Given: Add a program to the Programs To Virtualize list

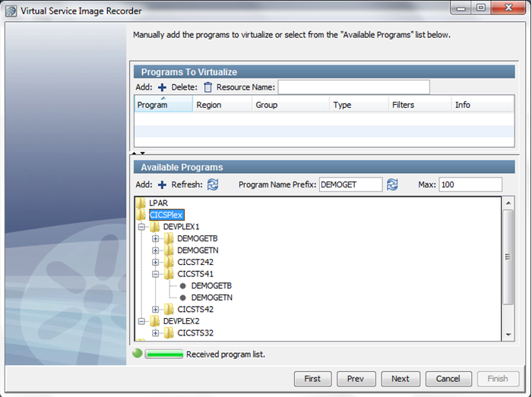Looking at the screenshot, I should coord(162,87).
